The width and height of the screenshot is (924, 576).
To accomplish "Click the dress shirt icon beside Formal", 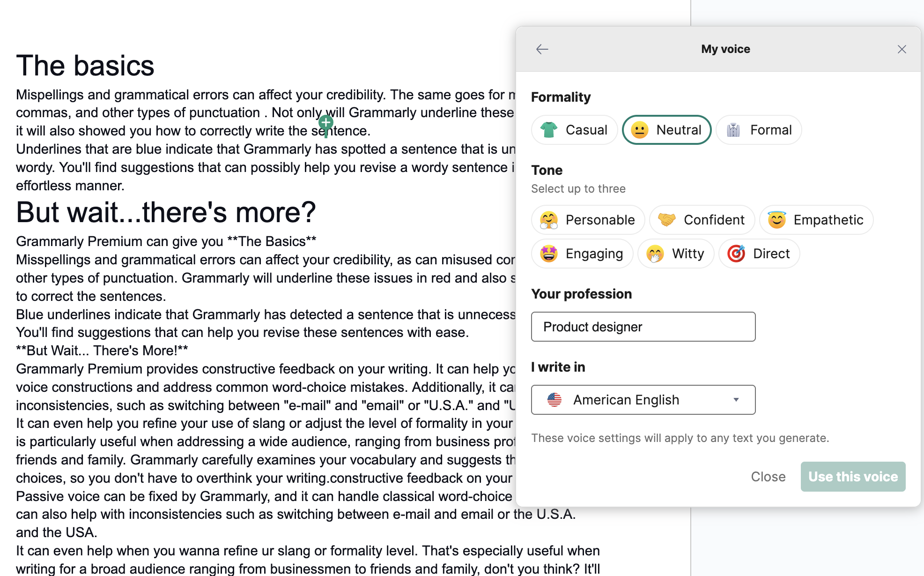I will tap(734, 130).
